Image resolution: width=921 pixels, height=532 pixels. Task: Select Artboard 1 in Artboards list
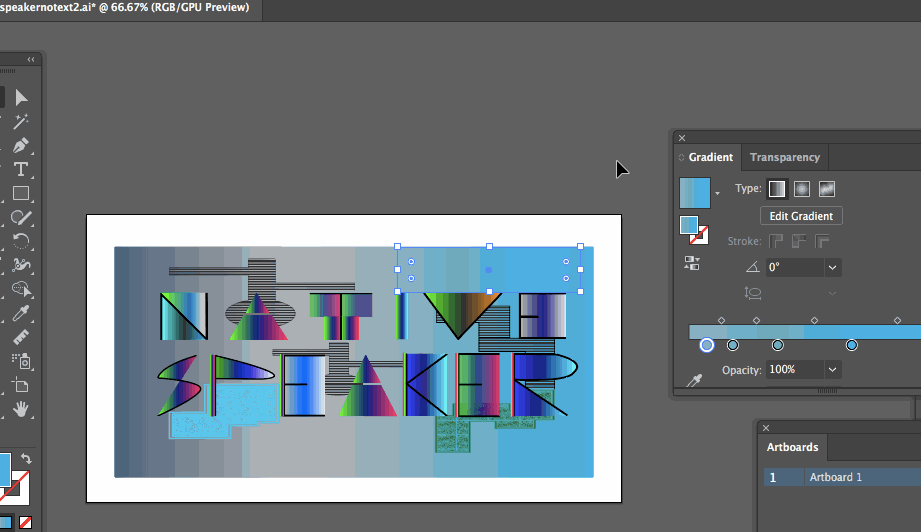pos(835,477)
